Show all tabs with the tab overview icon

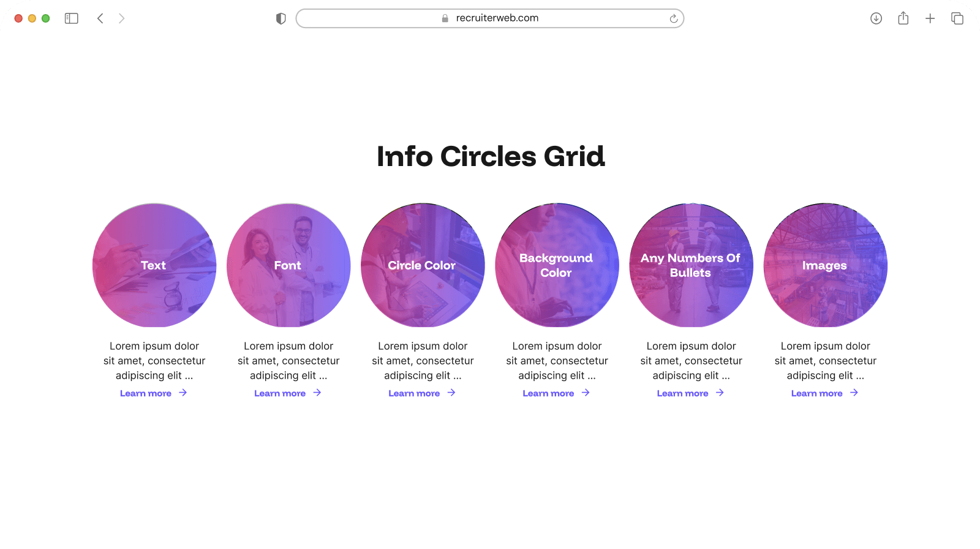coord(957,18)
